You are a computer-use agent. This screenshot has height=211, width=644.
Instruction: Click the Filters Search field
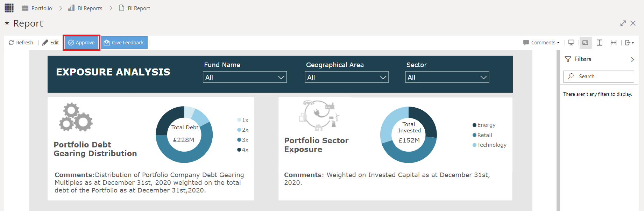(x=599, y=77)
